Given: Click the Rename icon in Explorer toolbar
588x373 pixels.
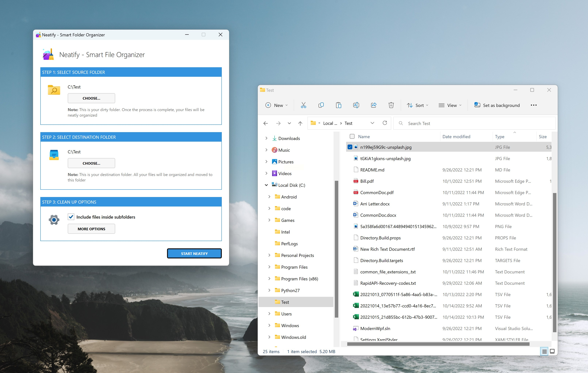Looking at the screenshot, I should 356,105.
